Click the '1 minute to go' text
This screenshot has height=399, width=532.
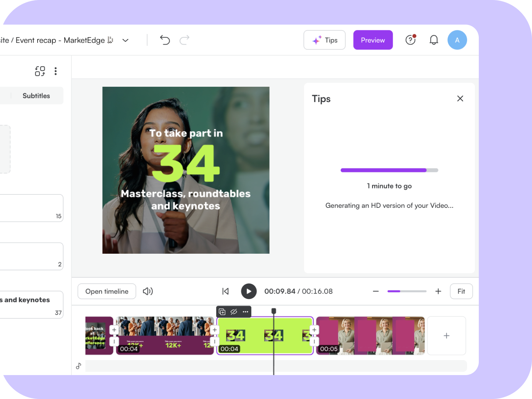pos(389,186)
